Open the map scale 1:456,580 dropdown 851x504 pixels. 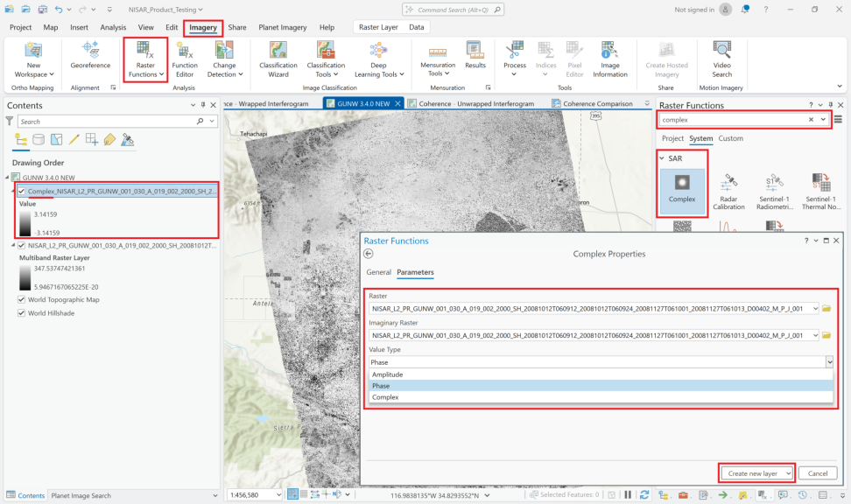pyautogui.click(x=279, y=494)
